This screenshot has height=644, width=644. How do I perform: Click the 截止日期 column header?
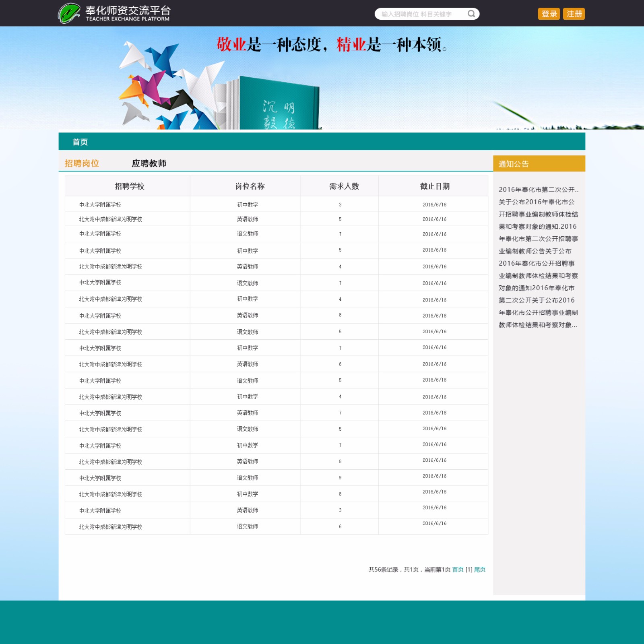coord(435,186)
